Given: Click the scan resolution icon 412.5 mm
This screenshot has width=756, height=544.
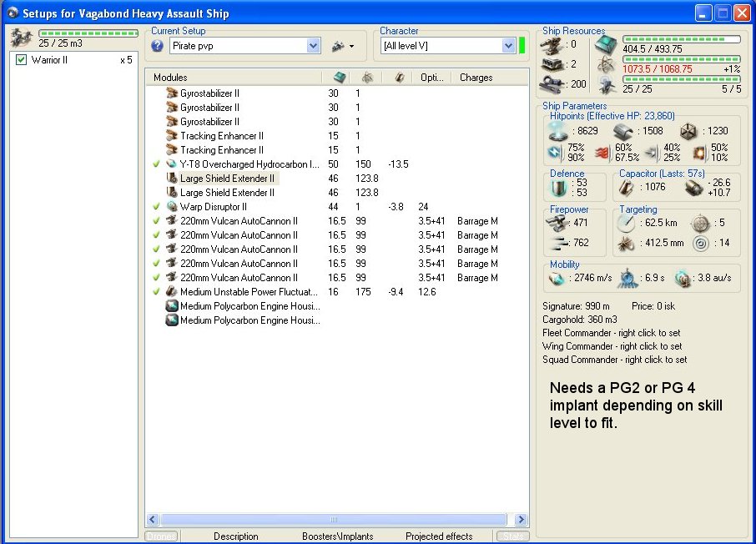Looking at the screenshot, I should coord(626,244).
